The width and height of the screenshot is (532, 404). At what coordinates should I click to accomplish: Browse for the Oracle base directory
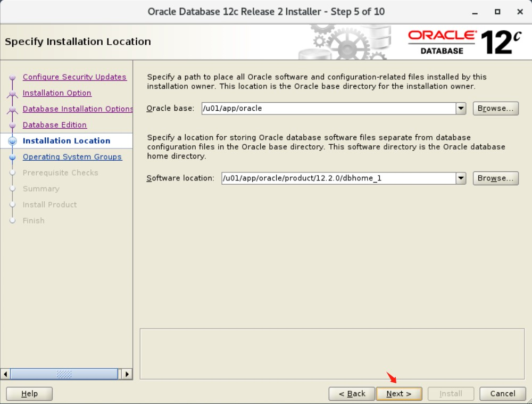point(495,108)
